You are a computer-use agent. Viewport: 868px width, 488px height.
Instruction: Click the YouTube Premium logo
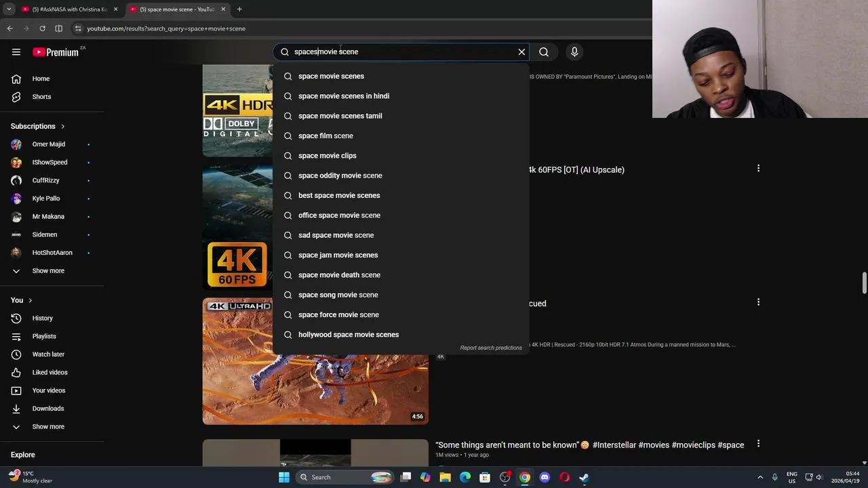(x=56, y=52)
